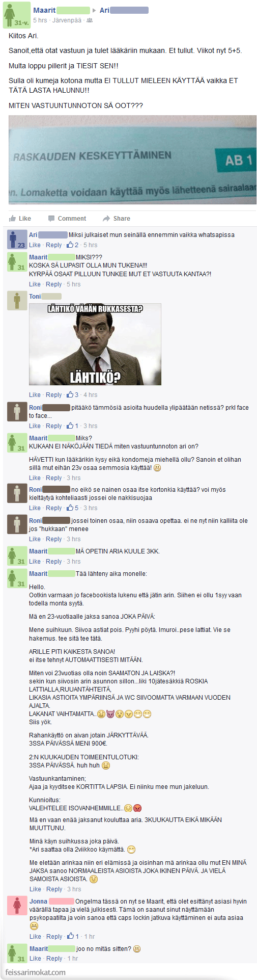
Task: Click the thumb icon showing 5 likes on Roni's comment
Action: [70, 508]
